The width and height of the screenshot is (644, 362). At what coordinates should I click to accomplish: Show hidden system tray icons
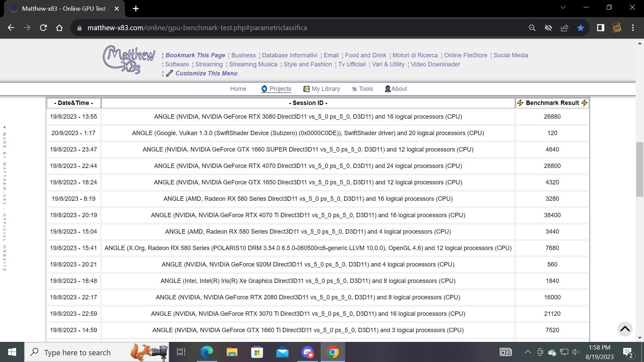528,352
